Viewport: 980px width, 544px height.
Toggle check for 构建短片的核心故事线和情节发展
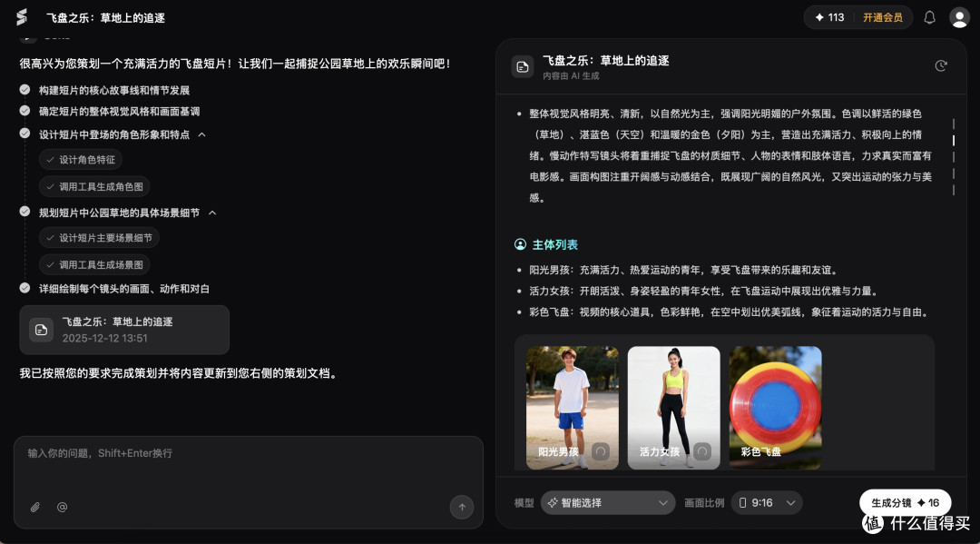point(25,90)
